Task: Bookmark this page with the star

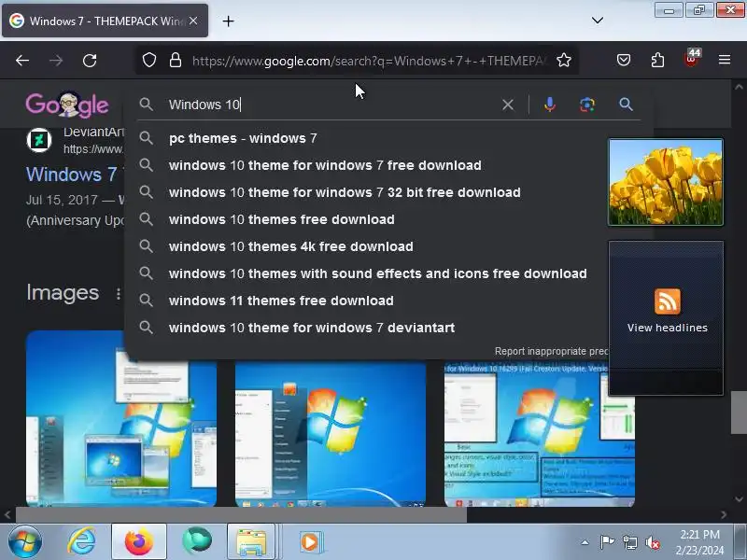Action: coord(564,61)
